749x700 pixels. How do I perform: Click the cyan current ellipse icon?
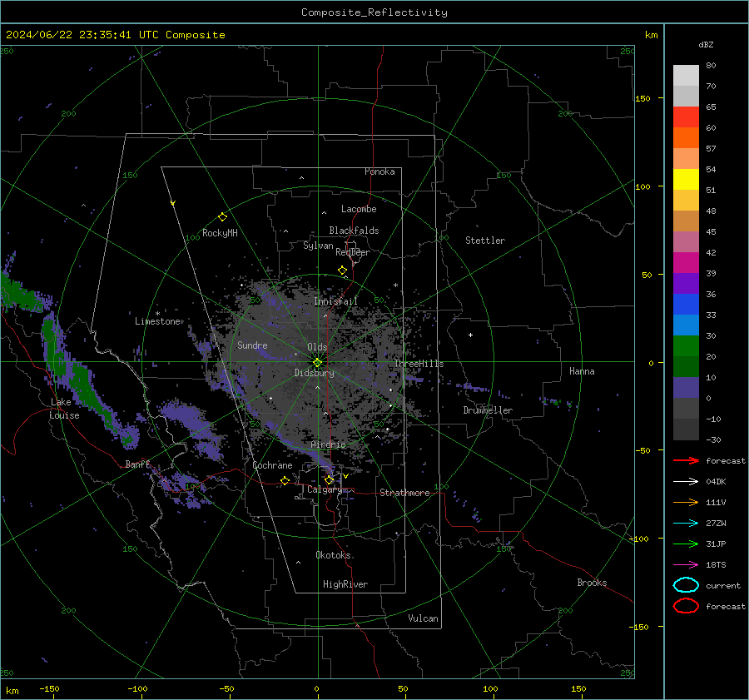(x=686, y=585)
